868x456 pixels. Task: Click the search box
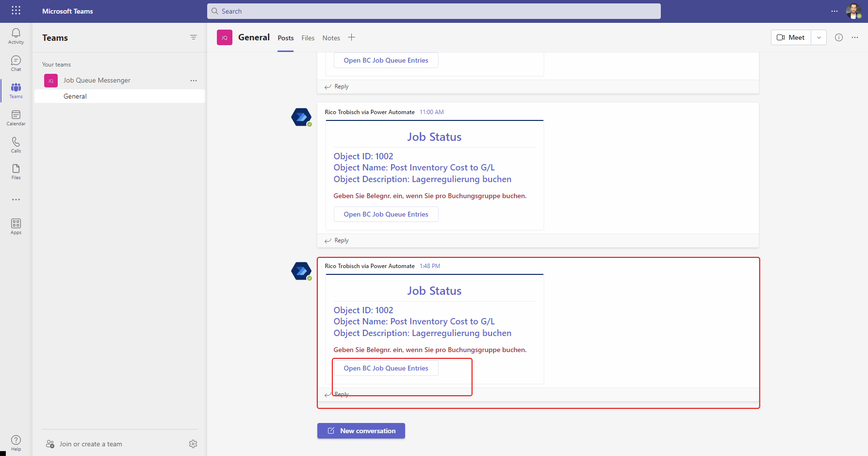434,11
